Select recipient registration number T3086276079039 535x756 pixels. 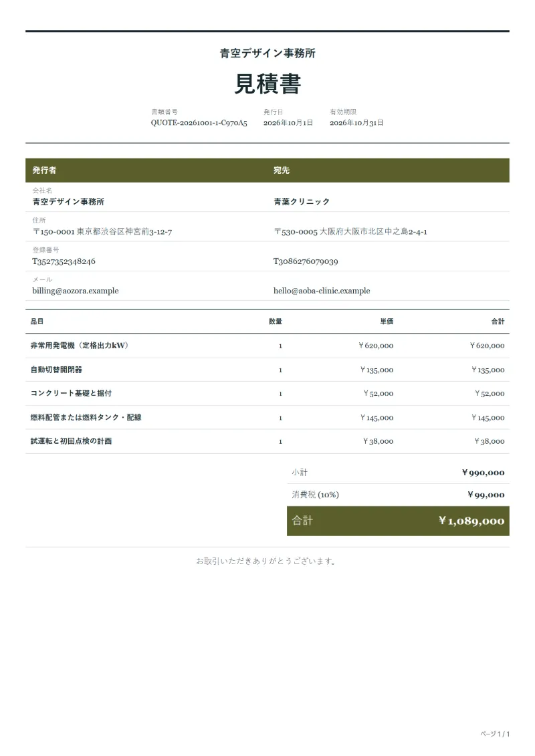tap(306, 261)
